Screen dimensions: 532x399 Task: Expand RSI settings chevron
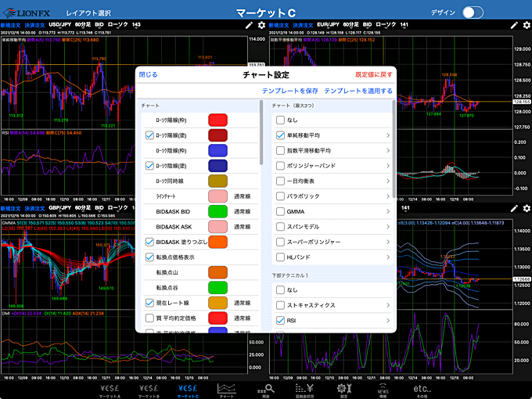[x=388, y=321]
